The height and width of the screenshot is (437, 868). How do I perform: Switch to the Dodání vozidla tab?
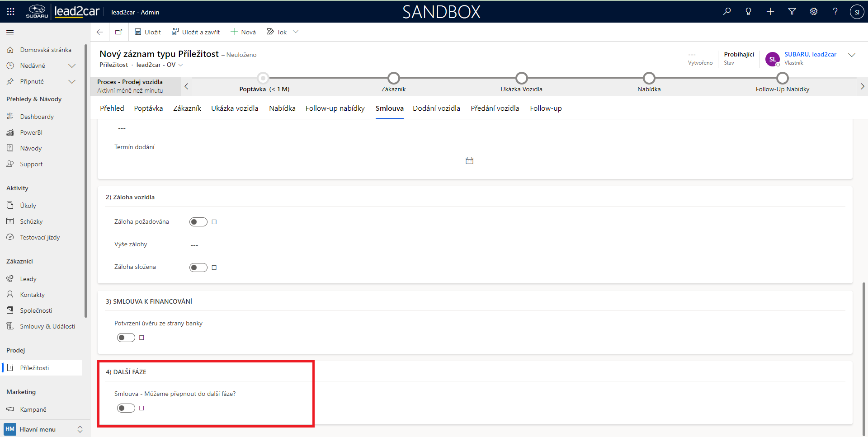[436, 108]
